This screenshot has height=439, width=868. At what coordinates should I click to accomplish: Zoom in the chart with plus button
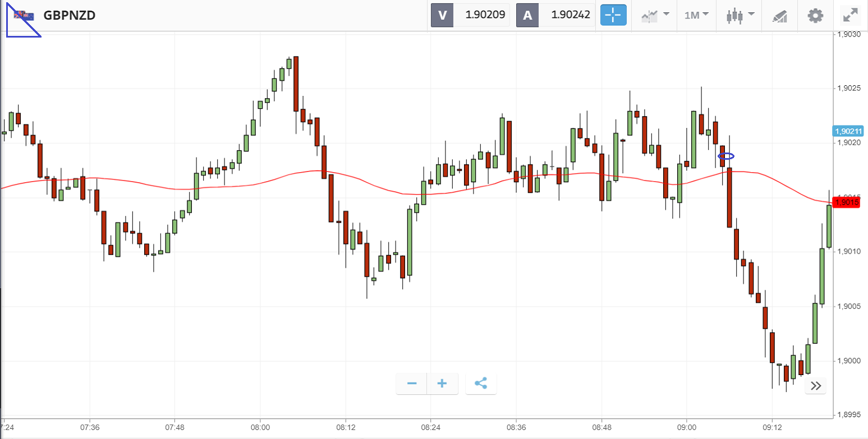[x=442, y=383]
